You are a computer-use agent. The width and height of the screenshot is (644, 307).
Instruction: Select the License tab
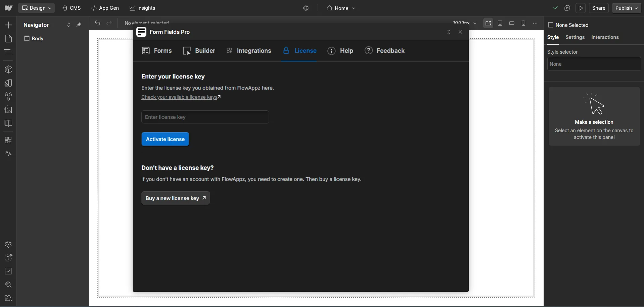click(x=299, y=51)
